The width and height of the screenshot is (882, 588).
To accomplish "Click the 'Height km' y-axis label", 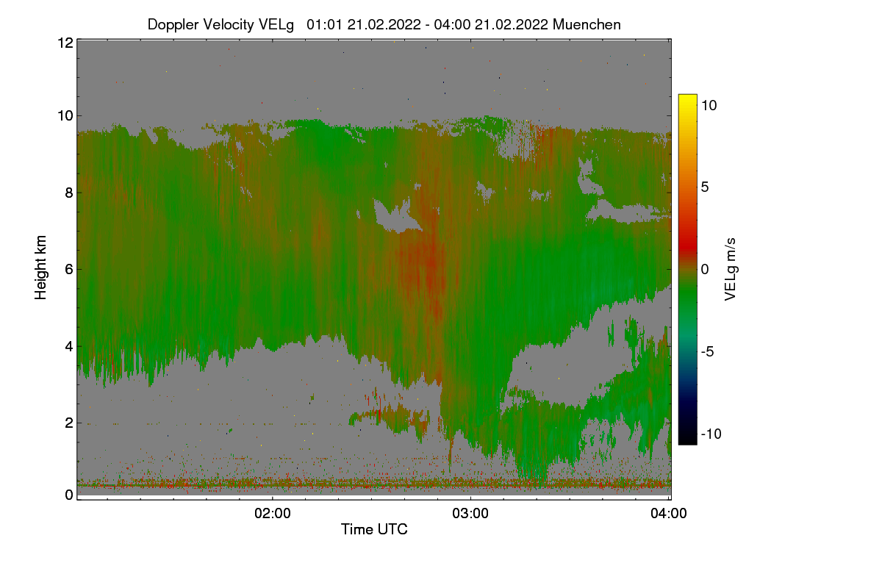I will point(41,268).
